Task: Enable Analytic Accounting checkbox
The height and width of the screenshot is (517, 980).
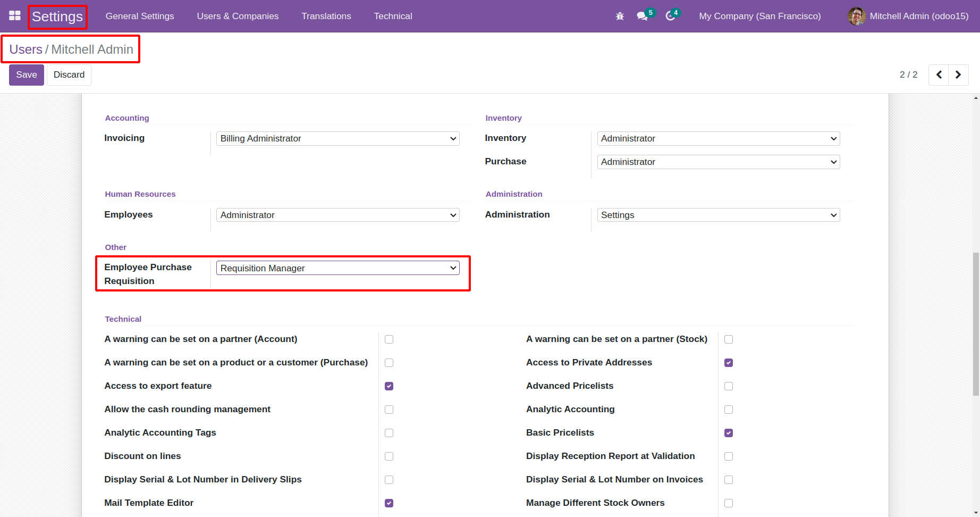Action: pyautogui.click(x=729, y=410)
